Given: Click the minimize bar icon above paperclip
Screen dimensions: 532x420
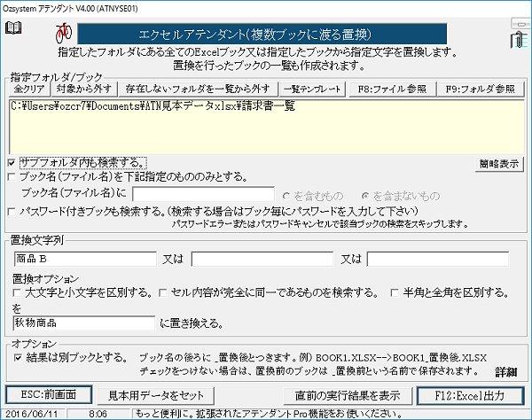Looking at the screenshot, I should pyautogui.click(x=520, y=23).
